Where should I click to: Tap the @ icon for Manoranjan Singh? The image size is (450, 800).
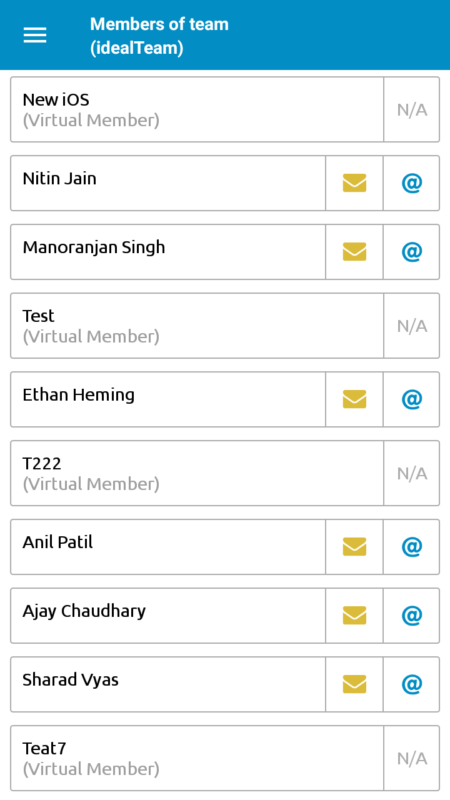click(411, 252)
